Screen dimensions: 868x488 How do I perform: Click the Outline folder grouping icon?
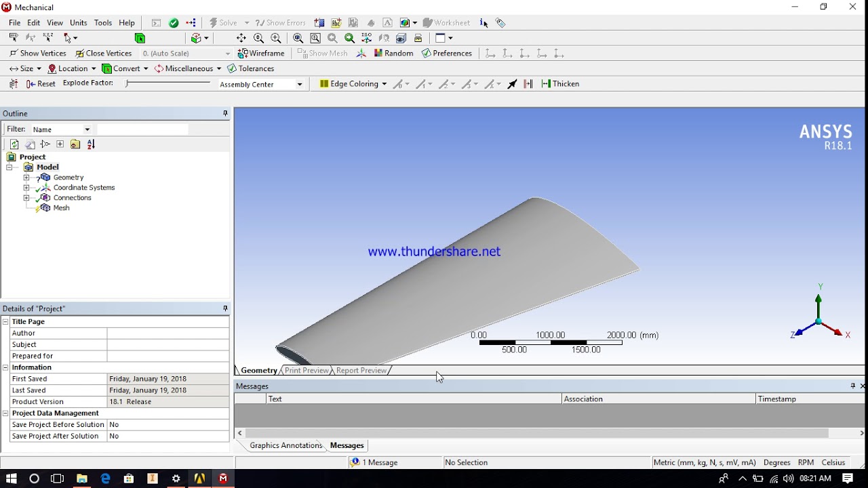point(75,144)
